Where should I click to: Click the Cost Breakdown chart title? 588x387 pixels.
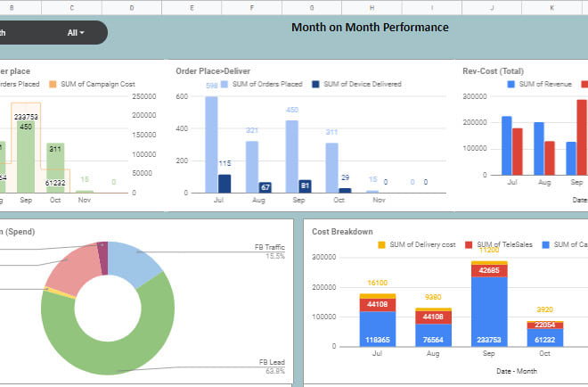coord(342,232)
